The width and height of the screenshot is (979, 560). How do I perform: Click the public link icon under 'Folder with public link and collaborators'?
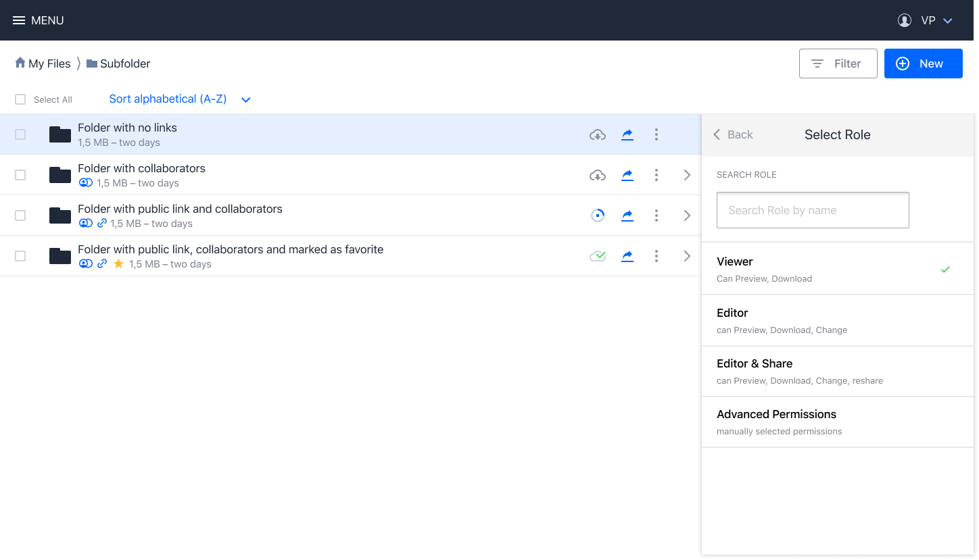pyautogui.click(x=102, y=224)
